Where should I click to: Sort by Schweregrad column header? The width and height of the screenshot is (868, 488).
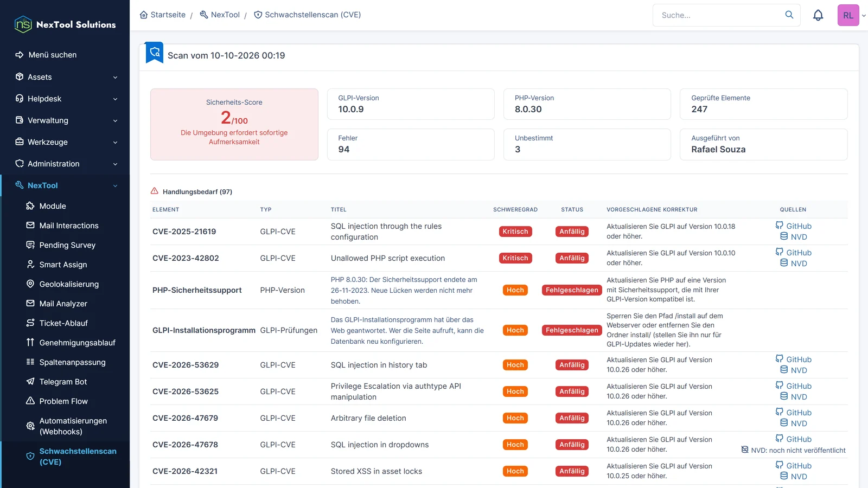[x=515, y=209]
